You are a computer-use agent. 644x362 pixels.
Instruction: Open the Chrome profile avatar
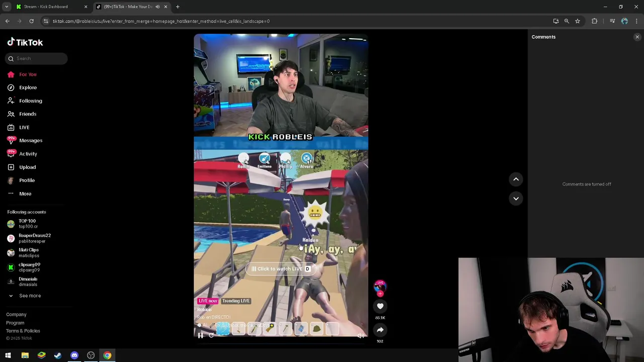624,21
